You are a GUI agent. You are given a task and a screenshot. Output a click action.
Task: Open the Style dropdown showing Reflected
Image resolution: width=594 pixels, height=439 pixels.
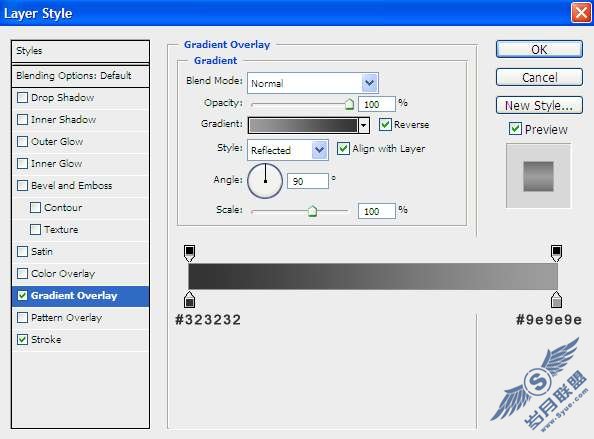click(x=288, y=150)
